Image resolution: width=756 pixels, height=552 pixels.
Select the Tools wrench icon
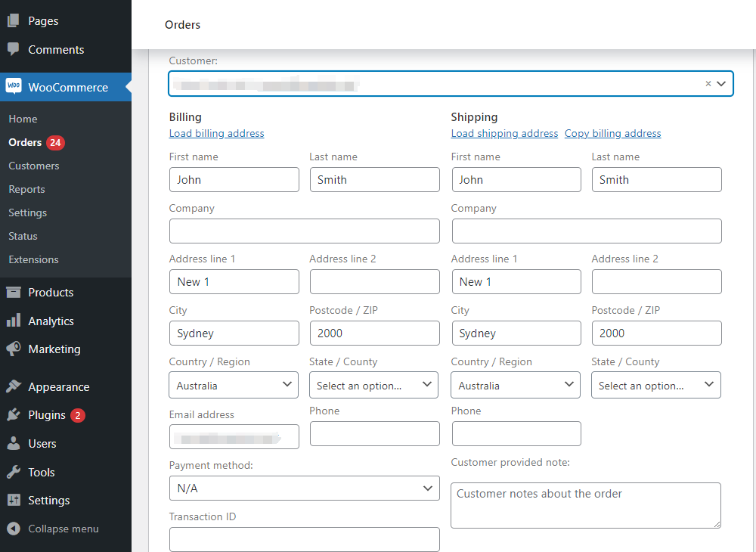(13, 472)
